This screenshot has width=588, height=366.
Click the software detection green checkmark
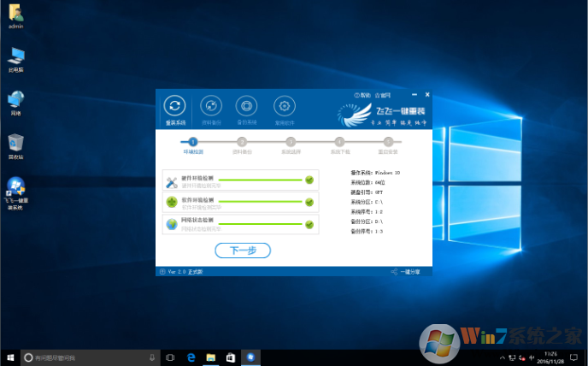pos(309,202)
